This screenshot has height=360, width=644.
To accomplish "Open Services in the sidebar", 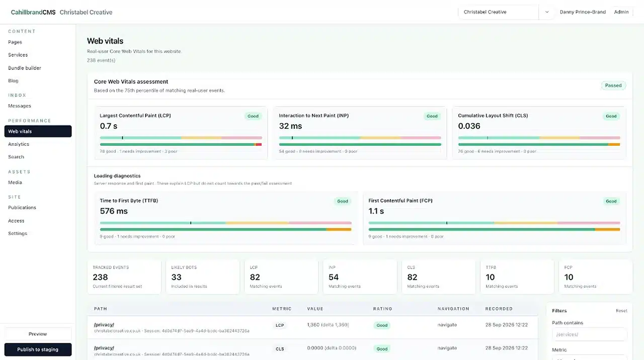I will (x=18, y=55).
